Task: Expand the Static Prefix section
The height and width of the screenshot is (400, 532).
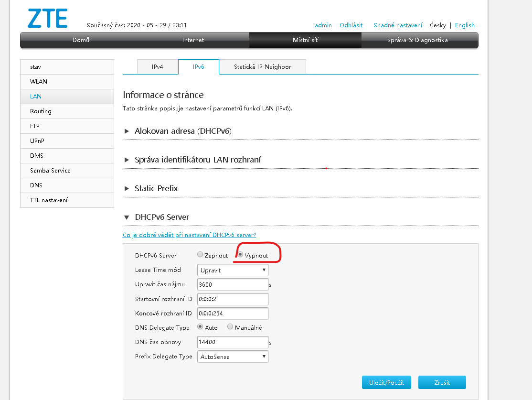Action: pyautogui.click(x=156, y=188)
